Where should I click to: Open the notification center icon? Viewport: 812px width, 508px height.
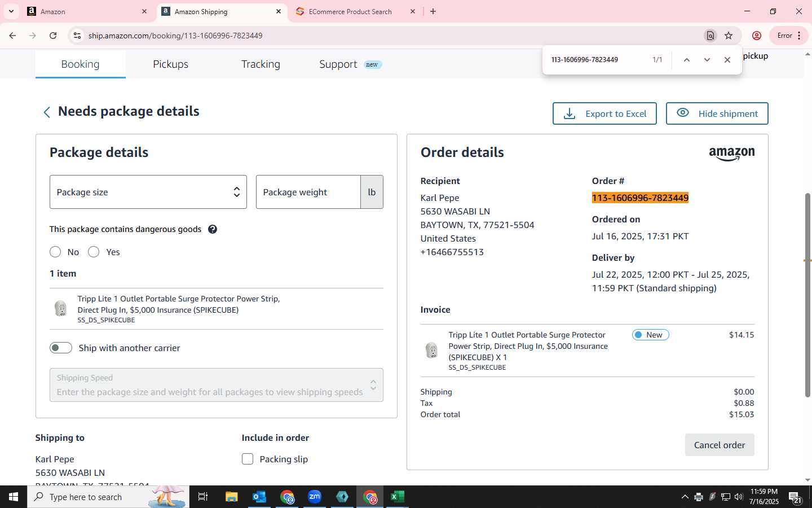[795, 497]
